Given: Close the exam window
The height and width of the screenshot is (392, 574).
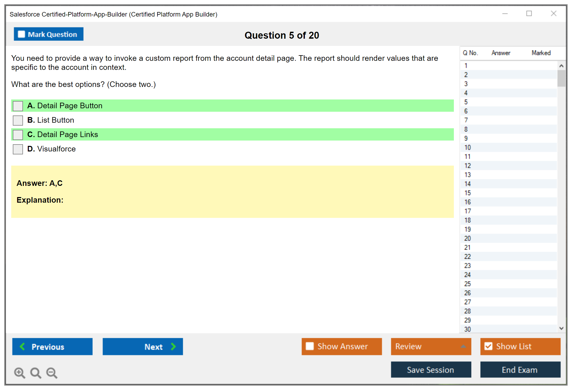Looking at the screenshot, I should tap(553, 14).
